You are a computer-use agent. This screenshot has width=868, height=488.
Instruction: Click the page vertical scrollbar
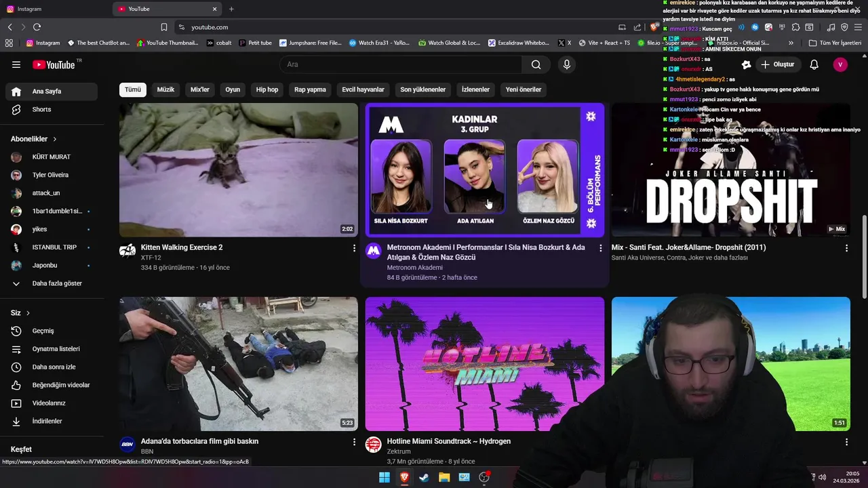pos(864,256)
